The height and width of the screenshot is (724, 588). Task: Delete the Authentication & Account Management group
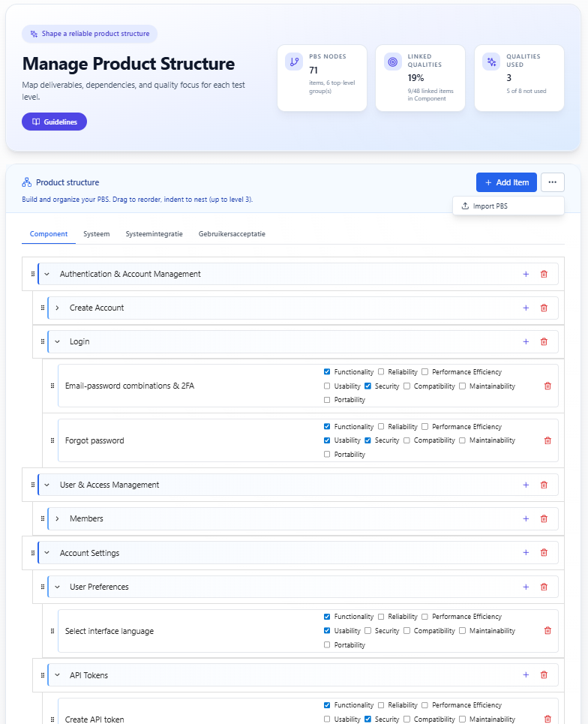pos(544,274)
